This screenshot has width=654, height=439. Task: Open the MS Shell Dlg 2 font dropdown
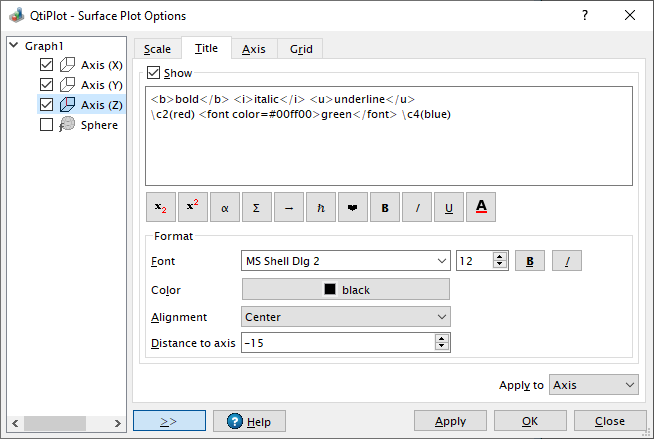pyautogui.click(x=346, y=261)
